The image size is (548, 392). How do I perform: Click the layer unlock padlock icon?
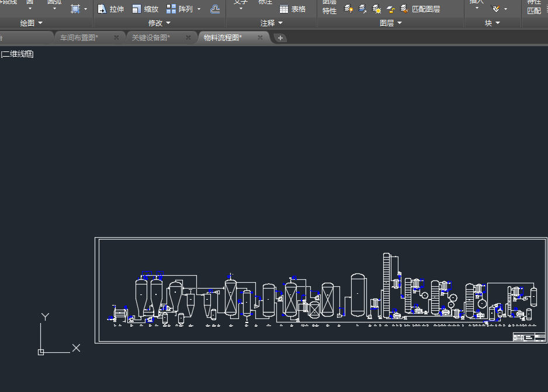coord(390,9)
